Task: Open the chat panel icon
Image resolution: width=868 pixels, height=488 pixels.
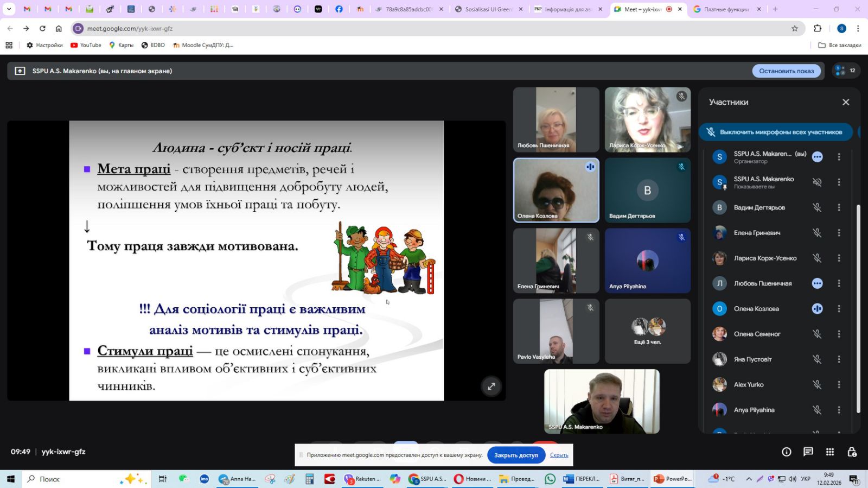Action: click(808, 452)
